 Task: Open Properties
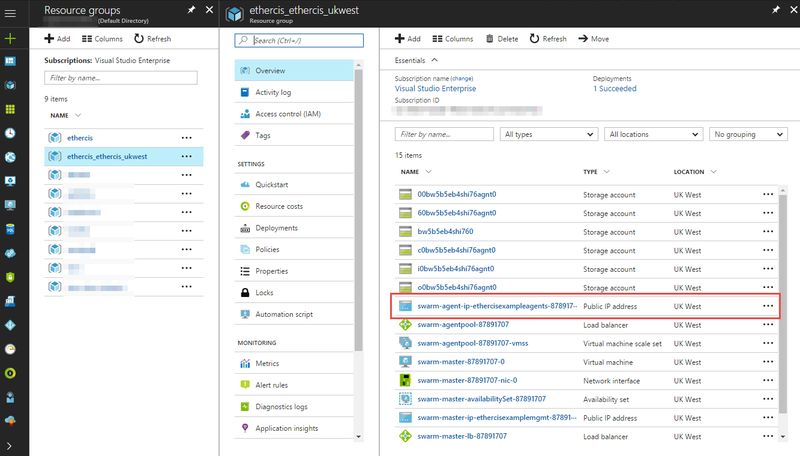294,271
